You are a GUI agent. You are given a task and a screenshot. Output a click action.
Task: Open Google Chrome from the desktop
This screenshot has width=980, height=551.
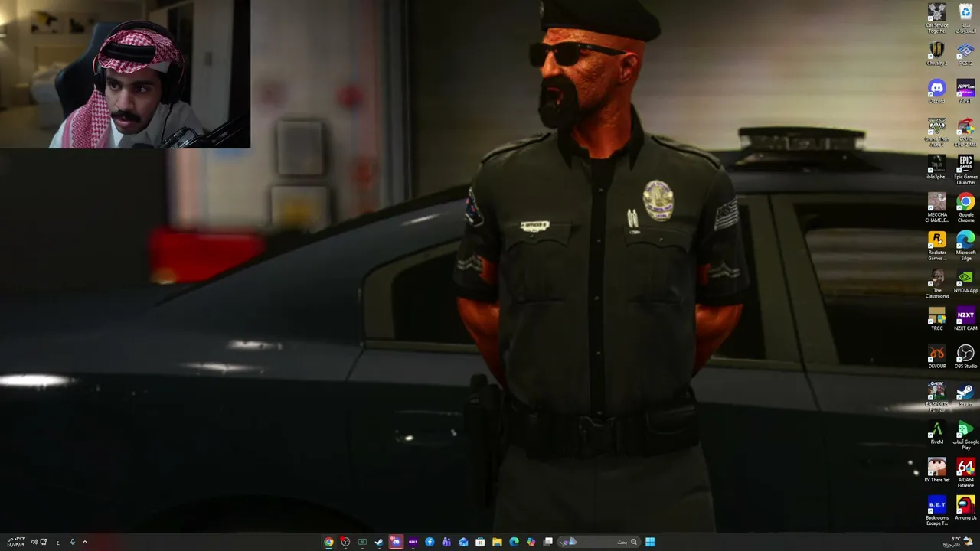[x=965, y=208]
